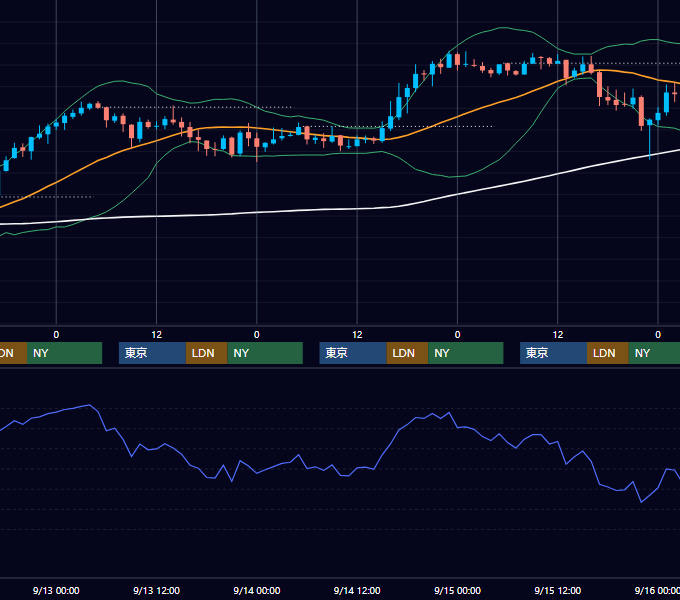Click the NY session block at 9/13 00:00
The image size is (680, 600).
pos(64,353)
